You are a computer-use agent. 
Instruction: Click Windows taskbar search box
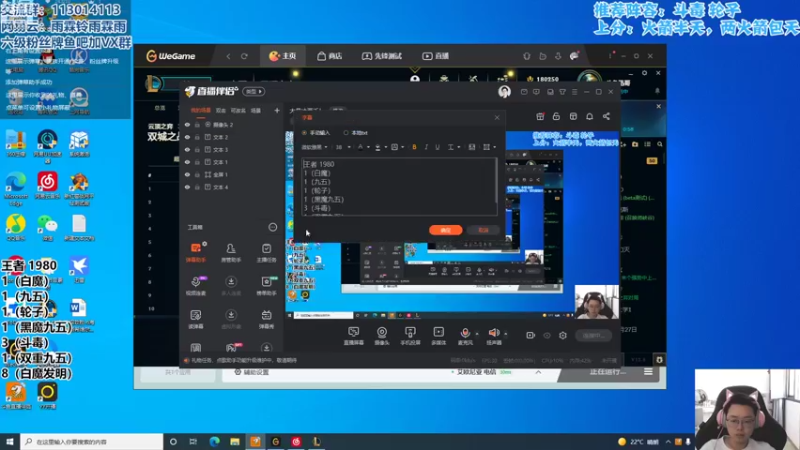92,441
